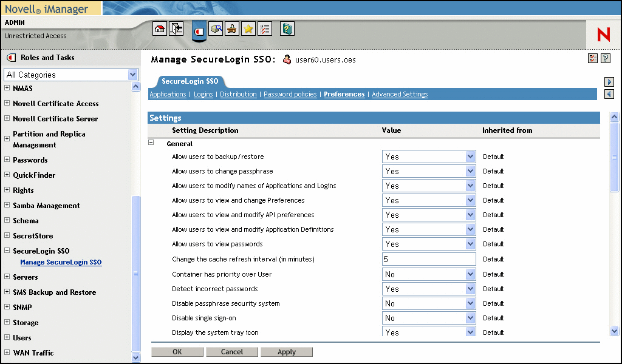Open the Help book icon
The height and width of the screenshot is (364, 622).
(x=287, y=29)
